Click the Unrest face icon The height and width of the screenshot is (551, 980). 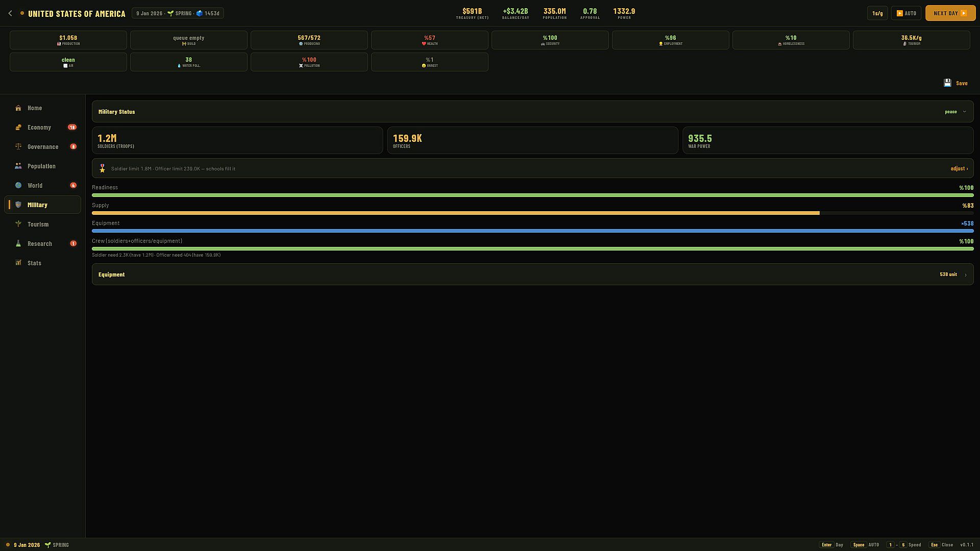click(x=424, y=66)
